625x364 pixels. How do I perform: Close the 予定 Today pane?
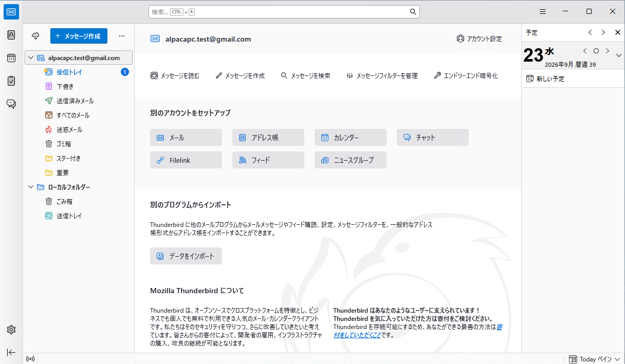tap(618, 32)
